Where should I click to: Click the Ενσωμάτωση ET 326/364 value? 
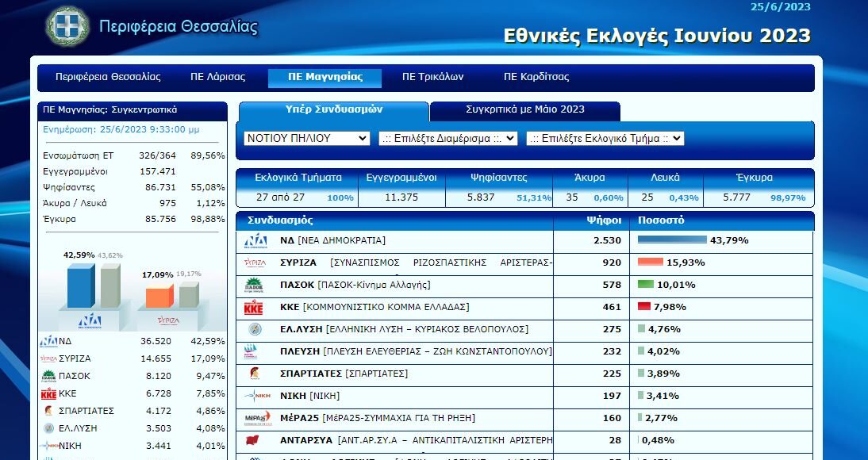coord(157,155)
